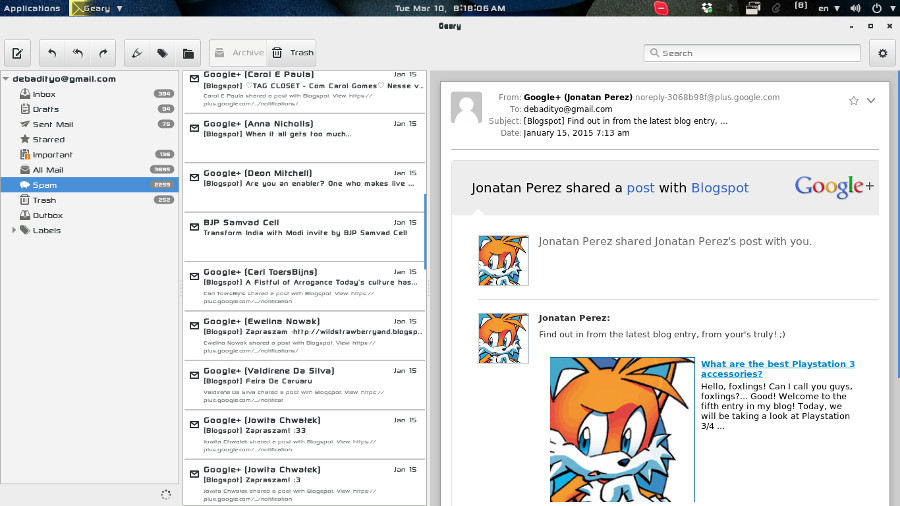Open the Valdirene Da Silva conversation
900x506 pixels.
pyautogui.click(x=304, y=385)
